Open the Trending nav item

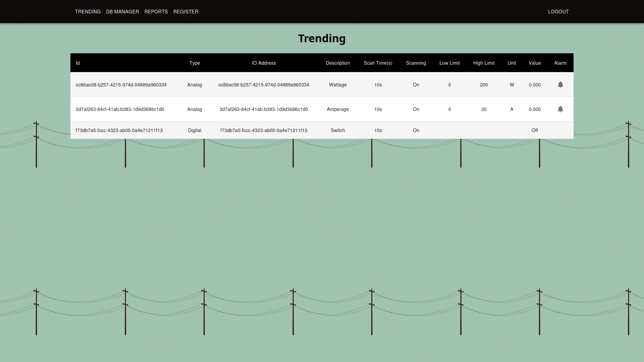tap(88, 12)
